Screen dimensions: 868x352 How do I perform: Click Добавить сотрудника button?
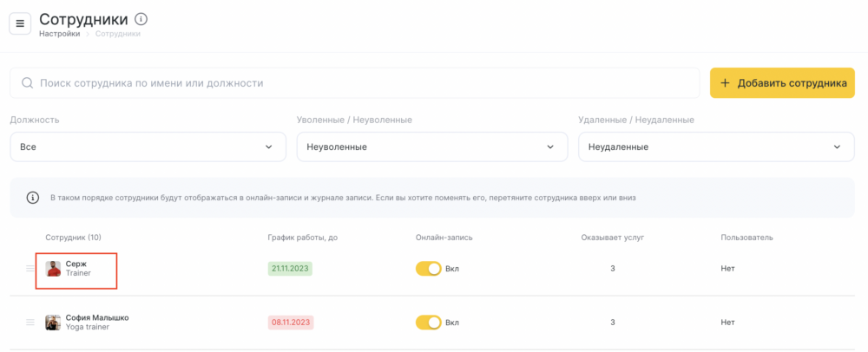[782, 83]
